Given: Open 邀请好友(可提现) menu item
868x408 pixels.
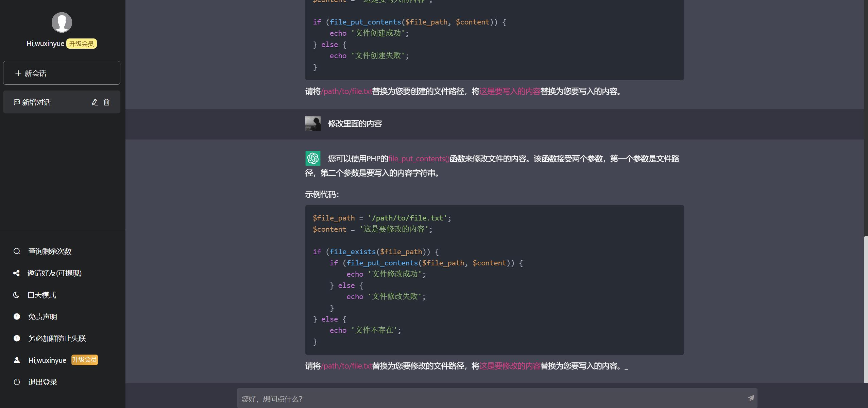Looking at the screenshot, I should click(x=54, y=273).
